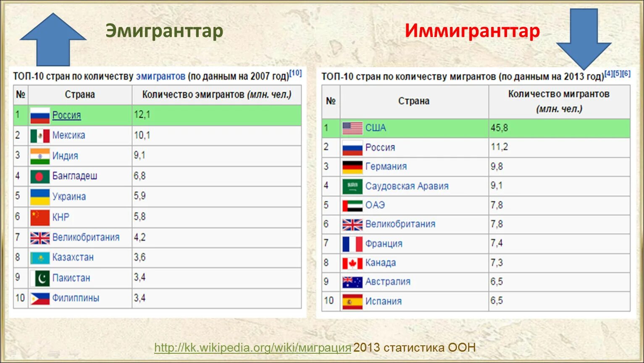The image size is (644, 363).
Task: Click the Australia flag icon
Action: click(352, 282)
